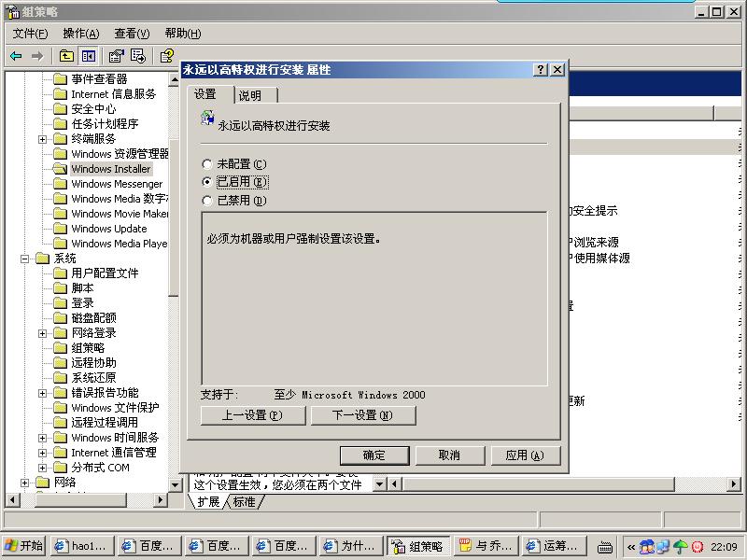The width and height of the screenshot is (747, 560).
Task: Click tree panel scroll down arrow
Action: point(174,484)
